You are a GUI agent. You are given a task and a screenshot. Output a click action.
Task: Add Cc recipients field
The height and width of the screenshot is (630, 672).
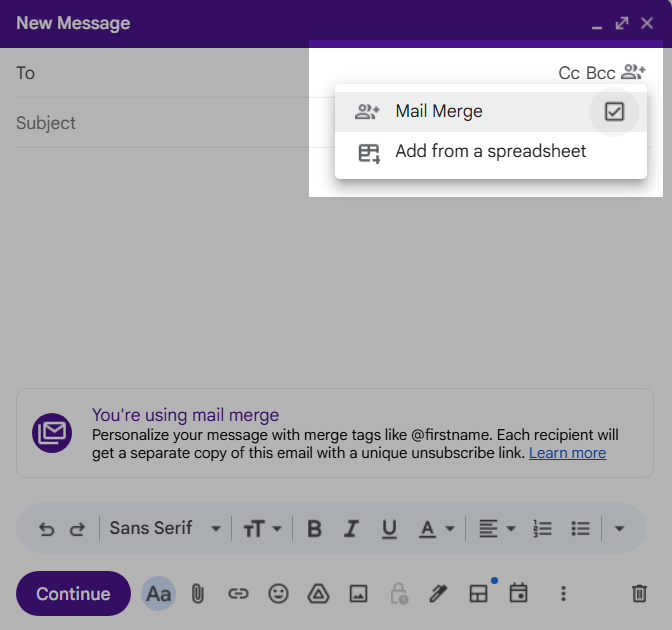click(x=569, y=73)
